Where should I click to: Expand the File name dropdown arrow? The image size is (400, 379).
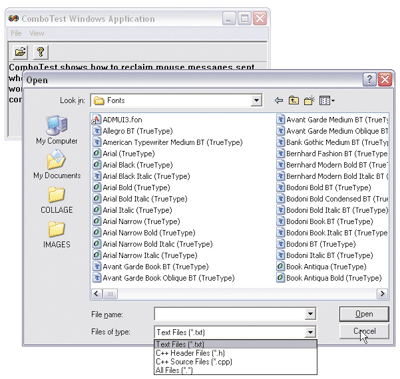click(310, 314)
